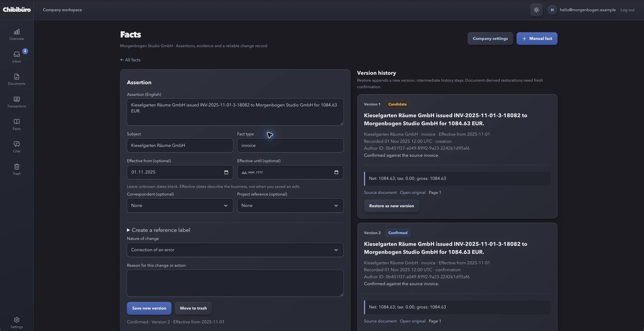Click the Reason for this change text area

point(235,283)
